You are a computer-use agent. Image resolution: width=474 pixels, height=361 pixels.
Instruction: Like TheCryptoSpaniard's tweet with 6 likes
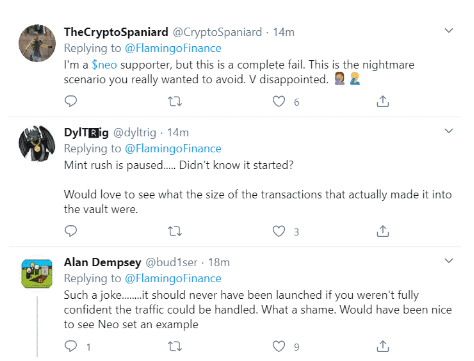tap(279, 101)
